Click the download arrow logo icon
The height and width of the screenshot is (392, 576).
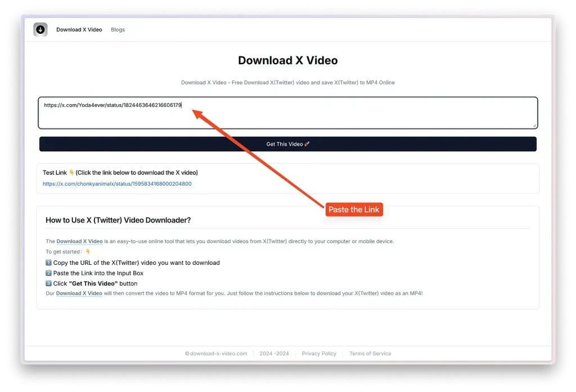(x=40, y=30)
